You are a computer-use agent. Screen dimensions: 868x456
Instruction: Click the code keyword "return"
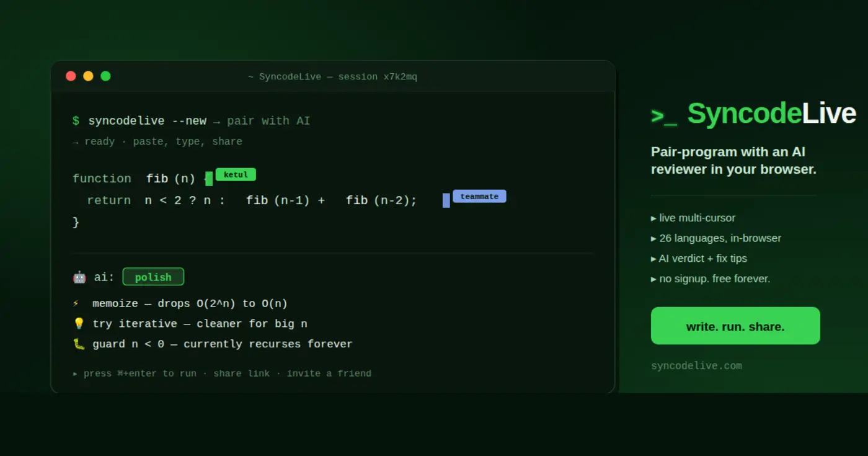coord(109,200)
